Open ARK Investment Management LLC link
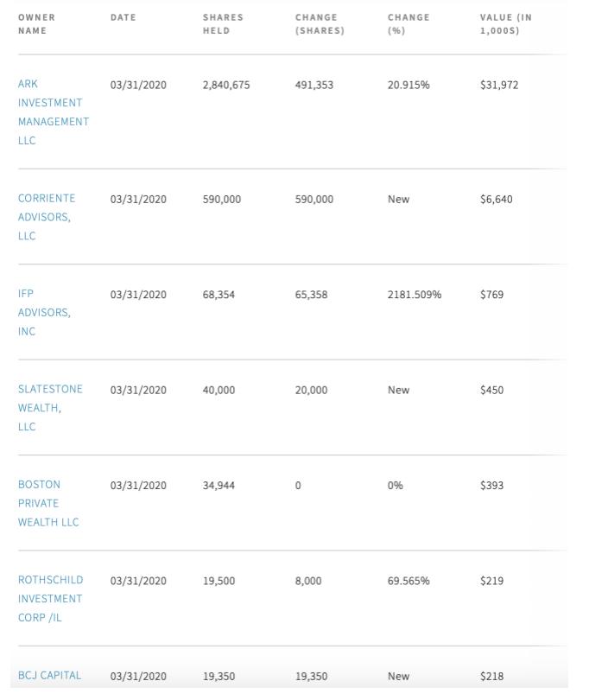 click(53, 112)
